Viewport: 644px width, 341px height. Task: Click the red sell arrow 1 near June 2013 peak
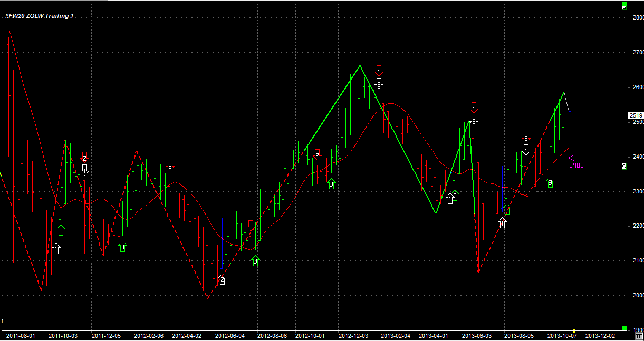474,108
